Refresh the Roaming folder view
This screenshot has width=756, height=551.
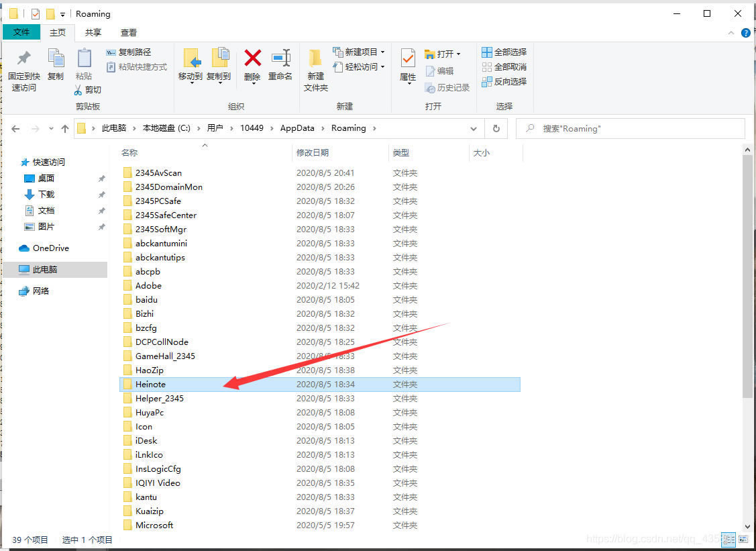[496, 129]
